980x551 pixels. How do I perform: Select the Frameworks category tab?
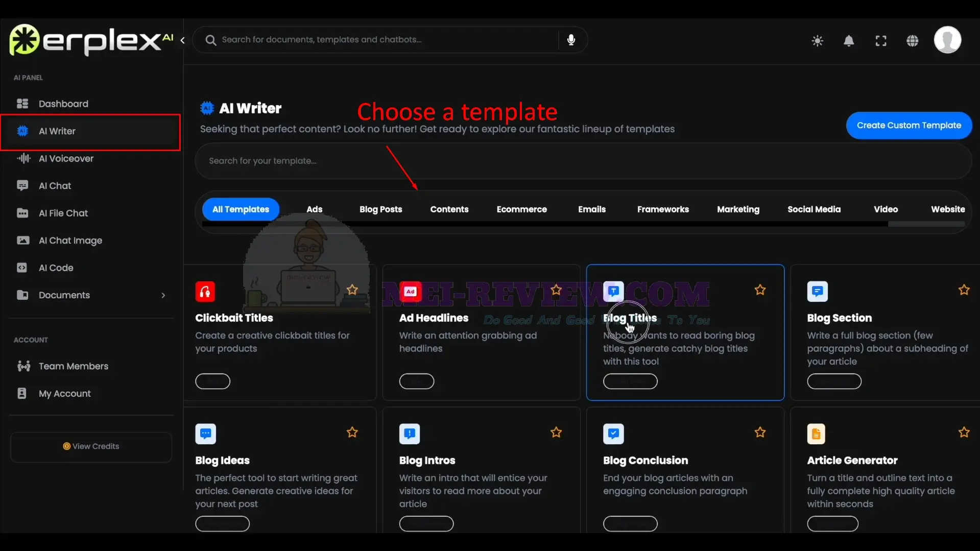click(663, 209)
